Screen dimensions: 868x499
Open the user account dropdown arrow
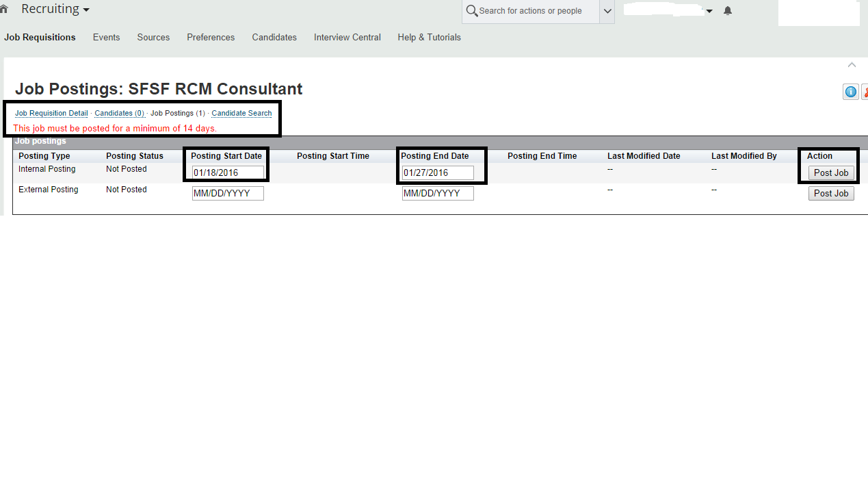(x=709, y=10)
